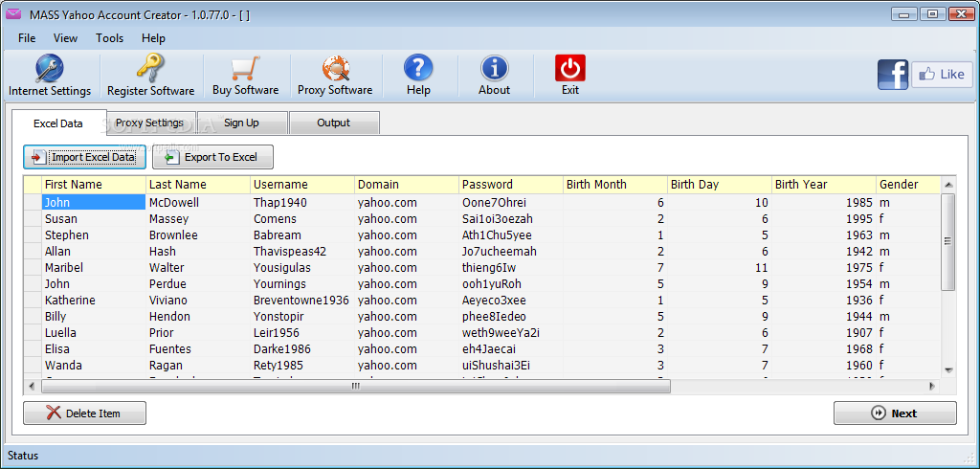Open Internet Settings wrench globe icon

click(x=50, y=69)
